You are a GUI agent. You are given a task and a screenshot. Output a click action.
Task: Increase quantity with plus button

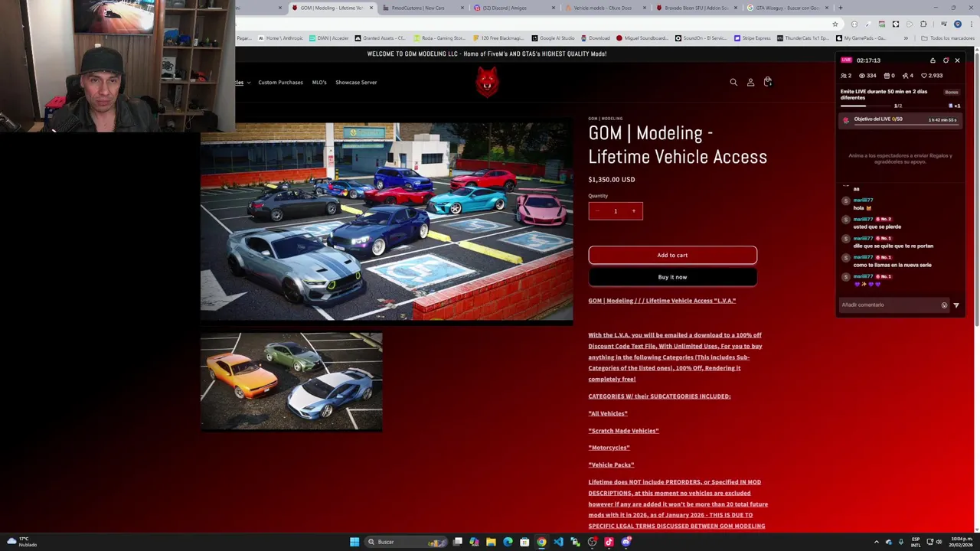point(634,211)
